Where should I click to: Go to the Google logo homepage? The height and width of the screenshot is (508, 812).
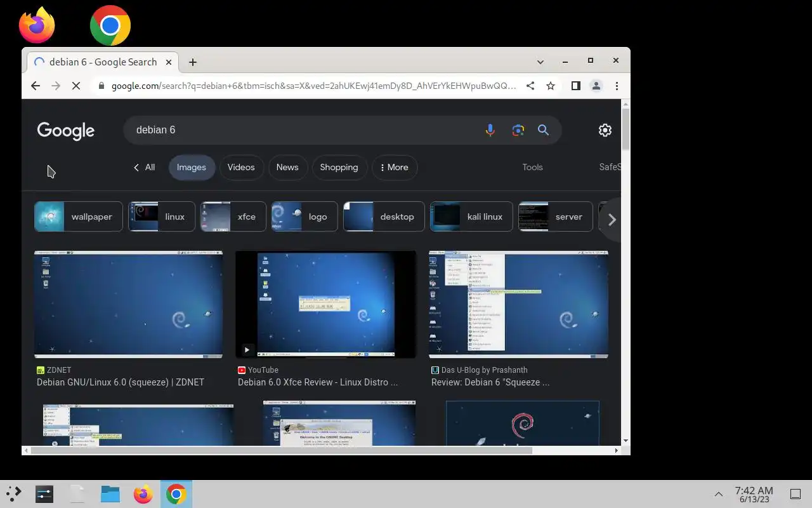(x=66, y=131)
